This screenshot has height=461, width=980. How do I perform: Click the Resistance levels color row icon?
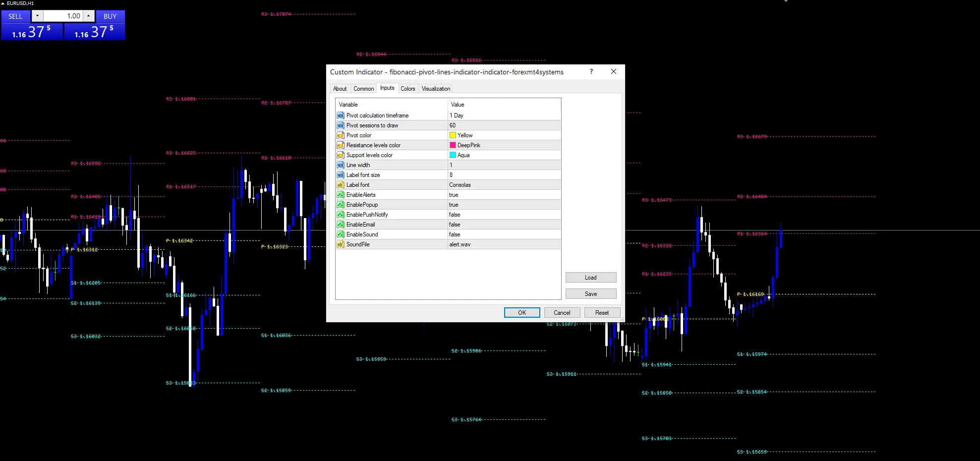tap(340, 145)
